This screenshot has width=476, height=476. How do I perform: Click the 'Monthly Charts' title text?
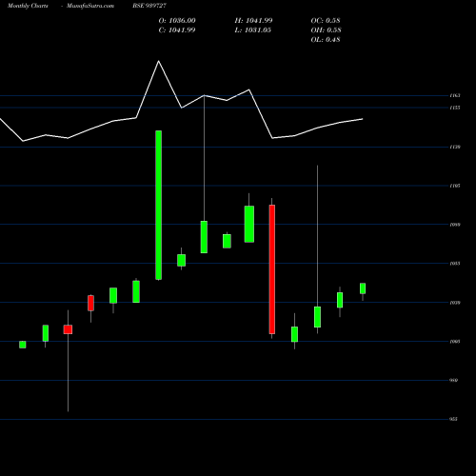pyautogui.click(x=28, y=6)
